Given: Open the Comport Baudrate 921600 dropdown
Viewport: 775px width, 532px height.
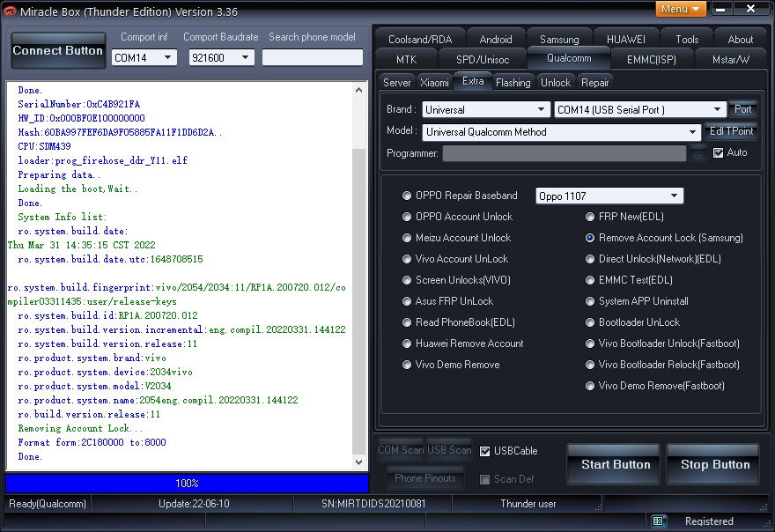Looking at the screenshot, I should pos(221,58).
